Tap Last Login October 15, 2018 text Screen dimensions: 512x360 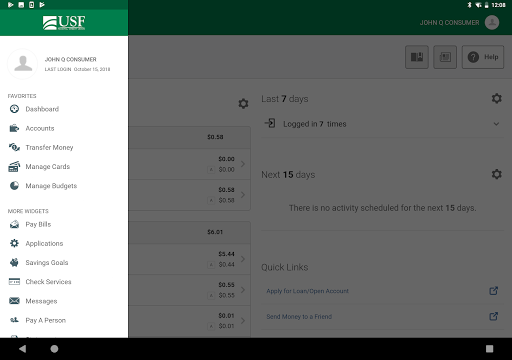click(77, 69)
